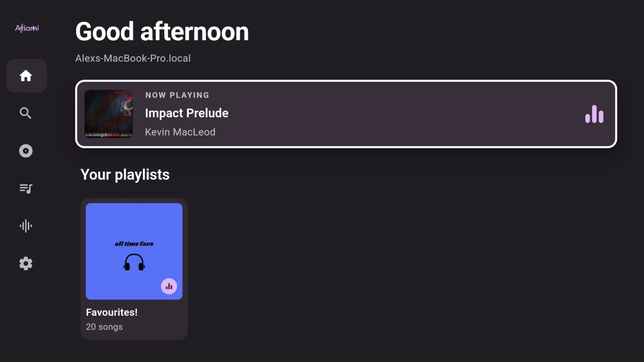Click the NOW PLAYING label
Screen dimensions: 644x362
pyautogui.click(x=178, y=95)
